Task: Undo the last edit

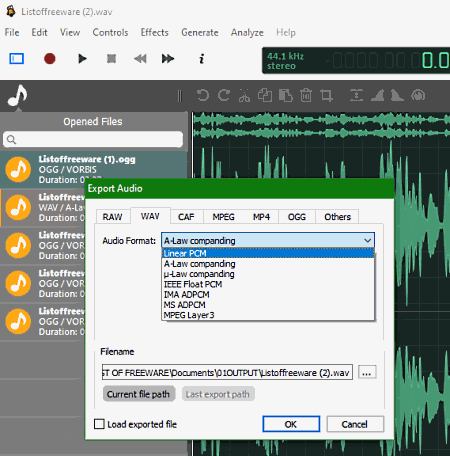Action: click(203, 96)
